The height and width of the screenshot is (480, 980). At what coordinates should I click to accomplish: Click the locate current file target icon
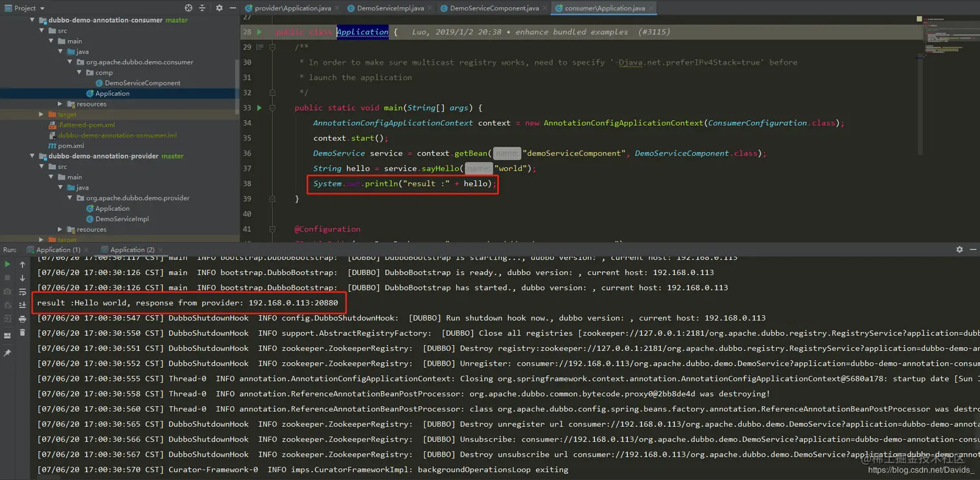point(189,8)
